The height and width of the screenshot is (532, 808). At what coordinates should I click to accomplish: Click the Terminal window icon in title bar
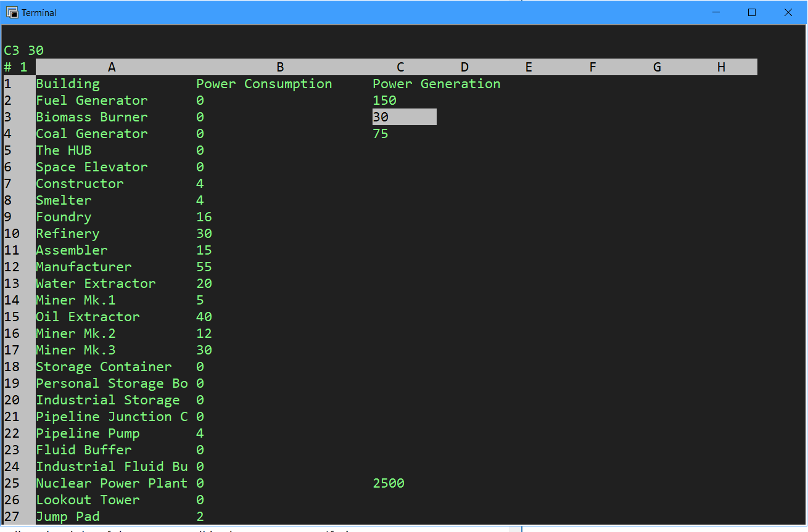pos(12,12)
